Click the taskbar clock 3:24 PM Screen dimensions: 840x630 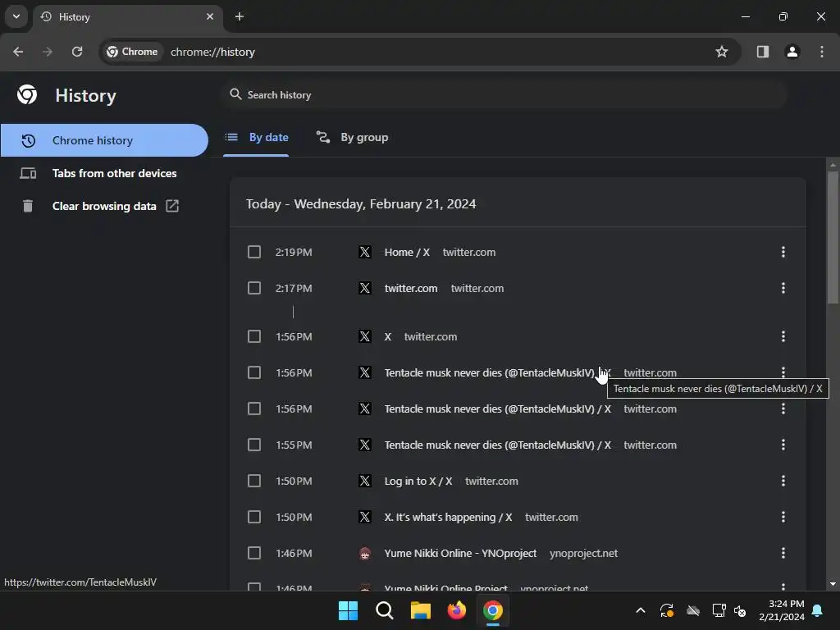[782, 610]
